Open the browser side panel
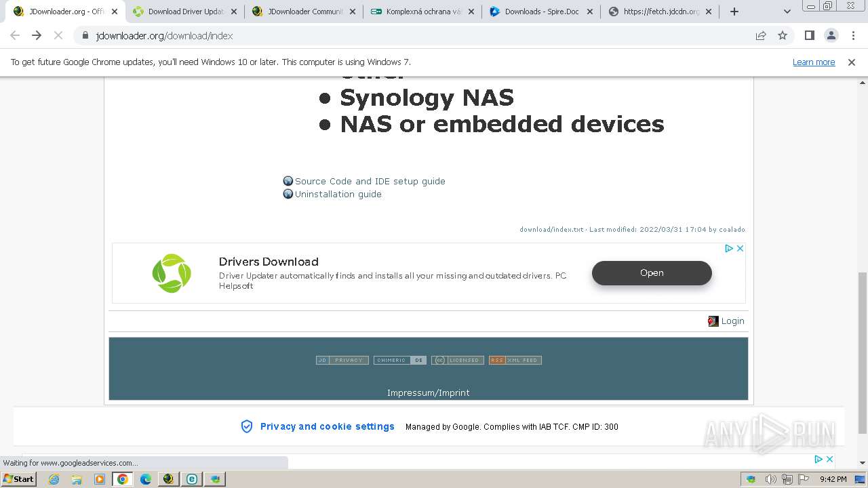The height and width of the screenshot is (488, 868). click(809, 35)
